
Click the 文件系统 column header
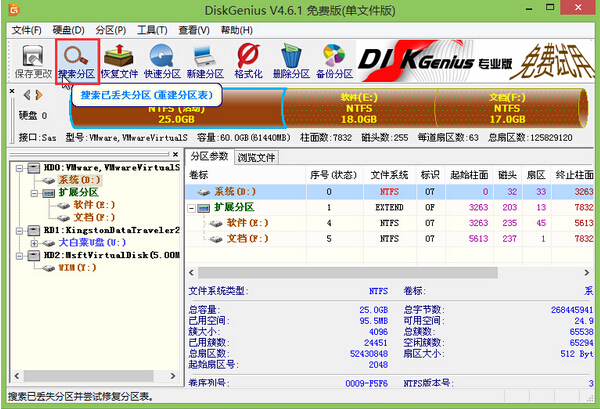[x=388, y=173]
